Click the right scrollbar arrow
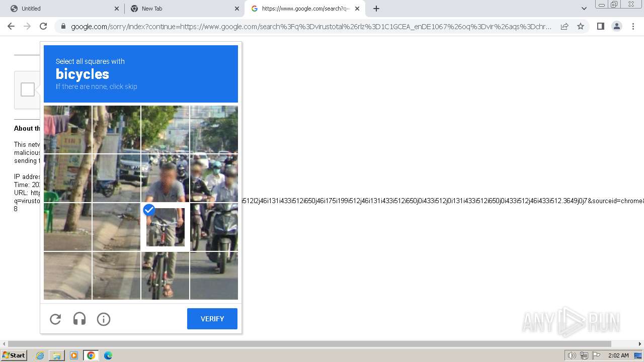644x362 pixels. tap(639, 344)
